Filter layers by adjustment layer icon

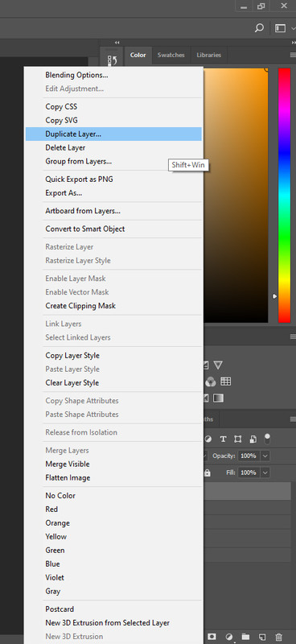pyautogui.click(x=208, y=439)
